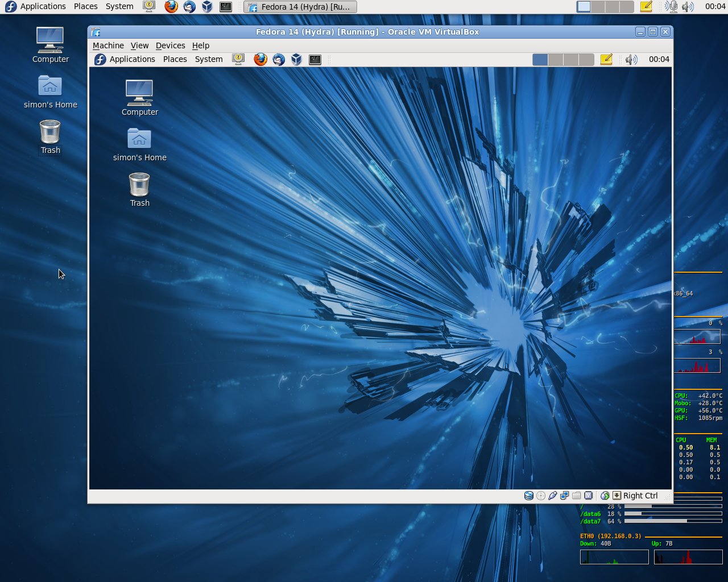The width and height of the screenshot is (728, 582).
Task: Toggle the mouse integration status icon
Action: pyautogui.click(x=605, y=496)
